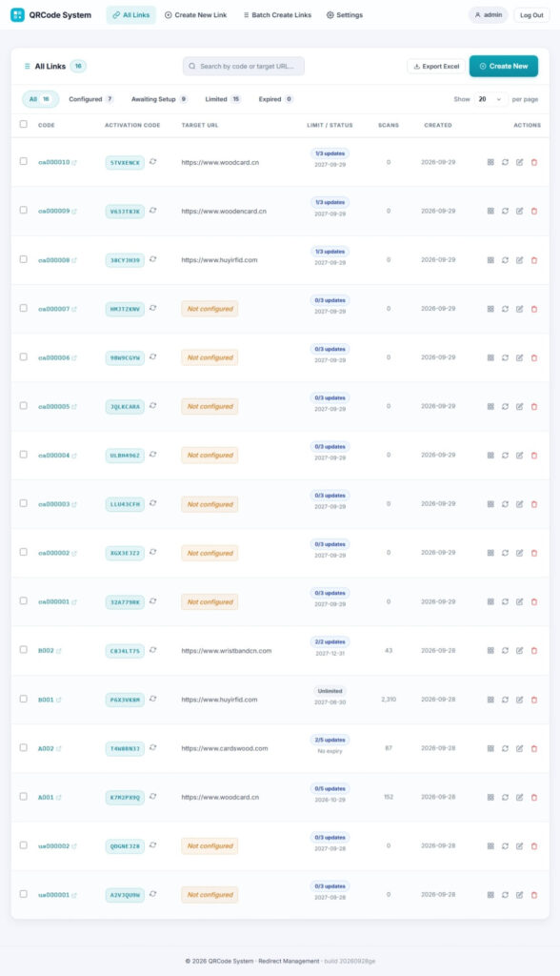Focus the search by code or URL field
This screenshot has height=976, width=560.
coord(243,66)
